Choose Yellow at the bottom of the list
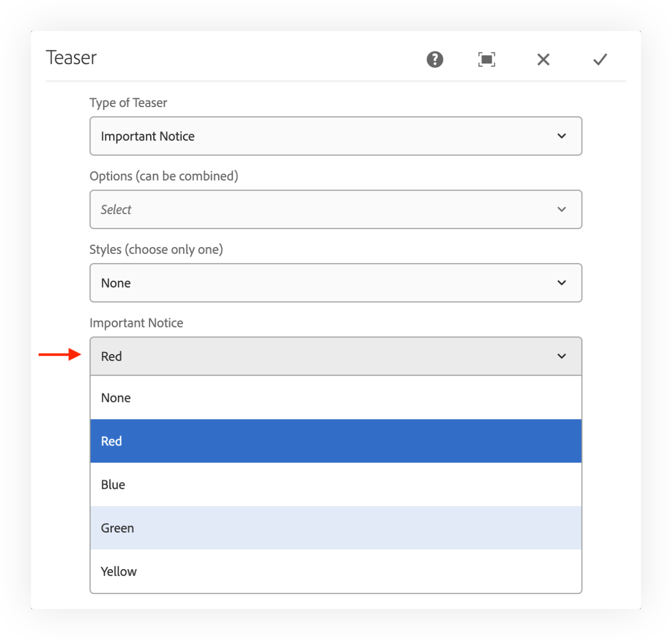 coord(336,571)
